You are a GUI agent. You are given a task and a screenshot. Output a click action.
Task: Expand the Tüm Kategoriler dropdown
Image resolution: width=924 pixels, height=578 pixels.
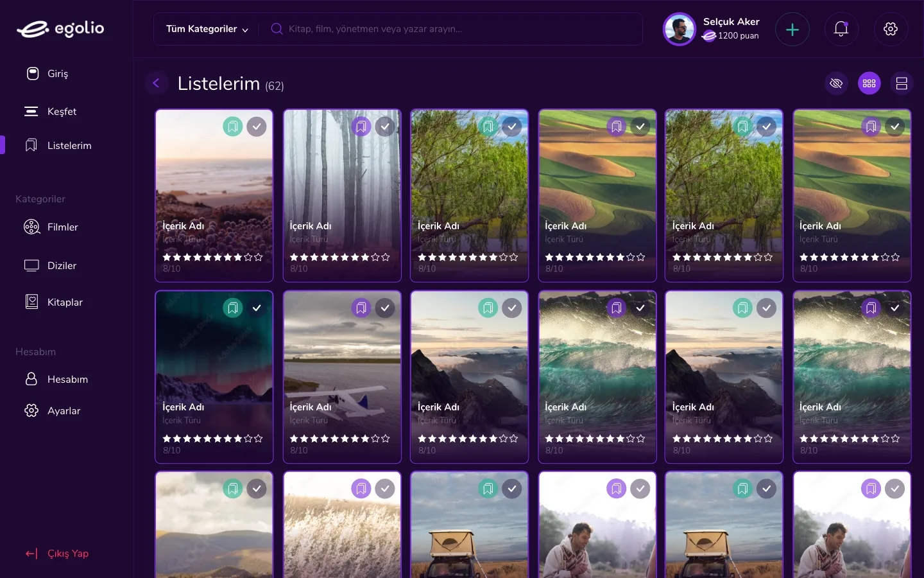pyautogui.click(x=207, y=29)
